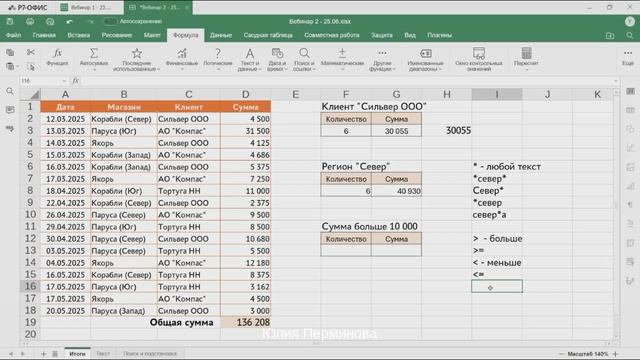640x360 pixels.
Task: Add a new sheet with plus icon
Action: 43,354
